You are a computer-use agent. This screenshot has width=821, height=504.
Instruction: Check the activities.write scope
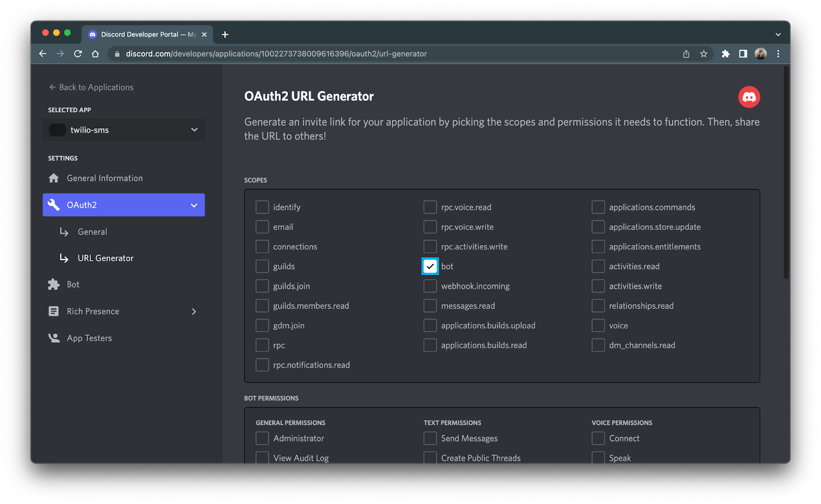pyautogui.click(x=598, y=286)
